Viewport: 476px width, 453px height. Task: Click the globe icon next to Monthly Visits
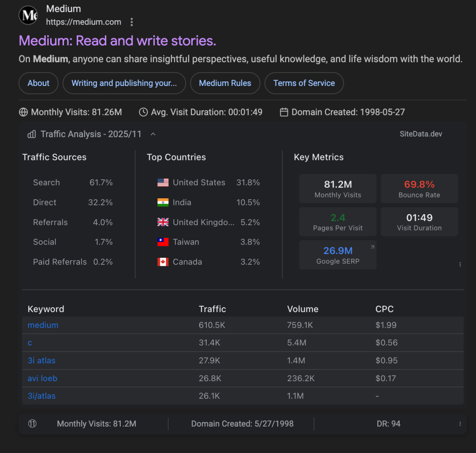[x=23, y=112]
